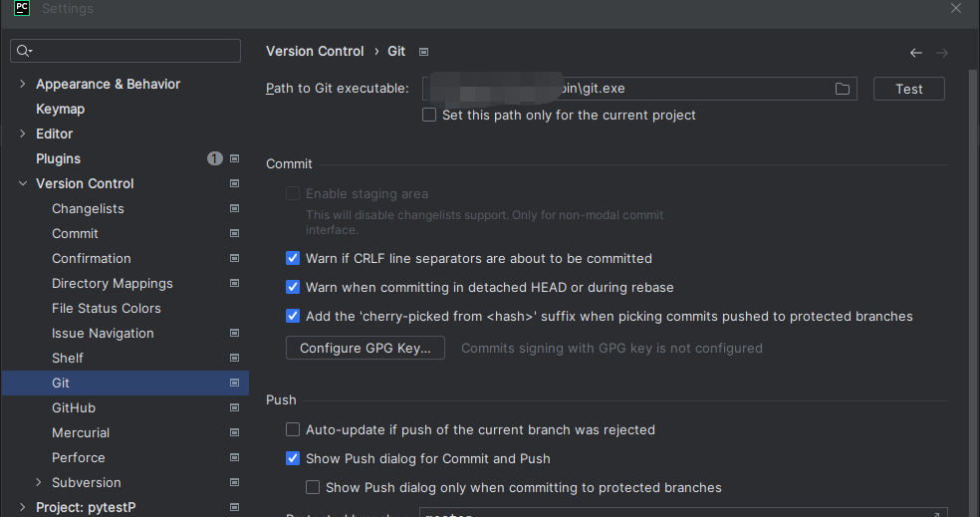Click the back navigation arrow
This screenshot has height=517, width=980.
pyautogui.click(x=915, y=53)
